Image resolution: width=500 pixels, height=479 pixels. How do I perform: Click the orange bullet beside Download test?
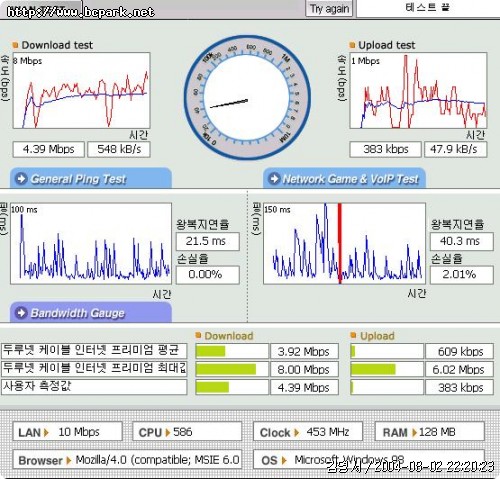click(15, 45)
